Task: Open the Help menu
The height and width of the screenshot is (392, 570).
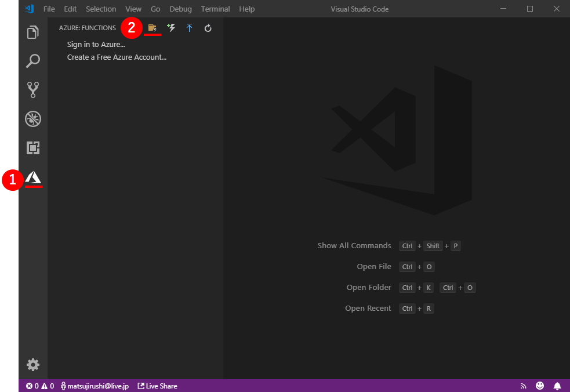Action: point(247,9)
